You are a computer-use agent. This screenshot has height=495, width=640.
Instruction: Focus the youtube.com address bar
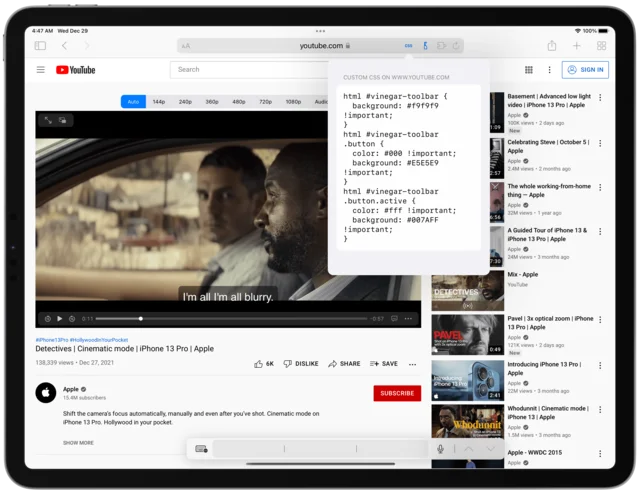tap(320, 46)
